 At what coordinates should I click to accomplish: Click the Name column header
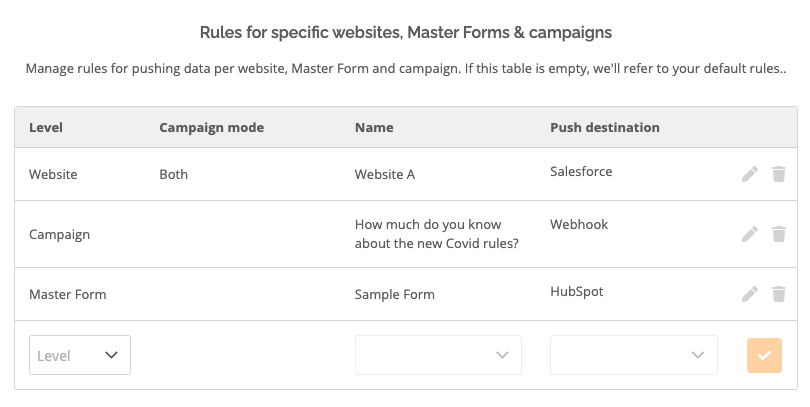click(x=374, y=128)
